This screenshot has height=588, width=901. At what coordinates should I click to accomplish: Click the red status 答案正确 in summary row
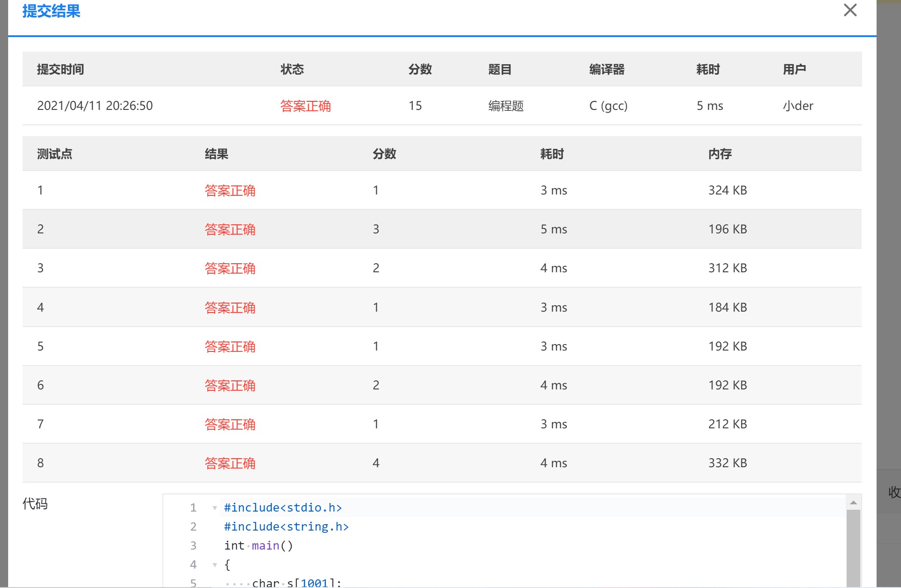(305, 106)
